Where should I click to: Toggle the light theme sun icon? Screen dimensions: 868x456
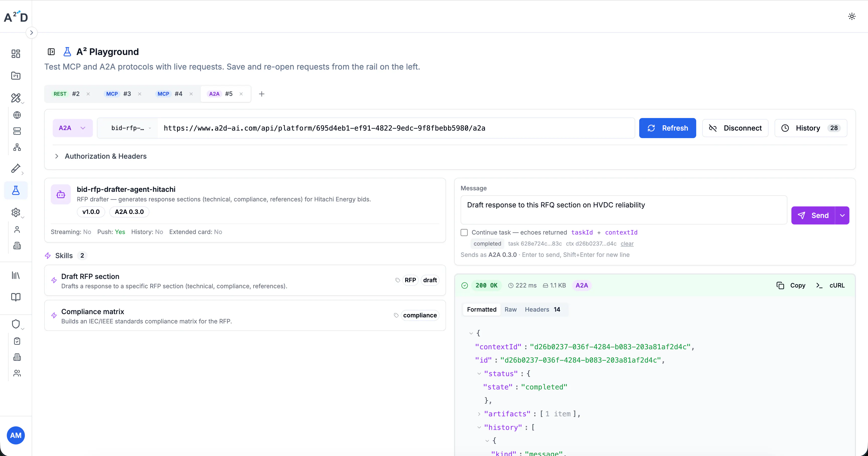click(852, 16)
